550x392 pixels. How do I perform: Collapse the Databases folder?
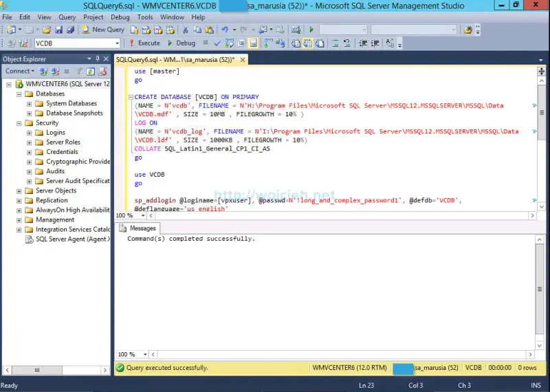coord(19,94)
